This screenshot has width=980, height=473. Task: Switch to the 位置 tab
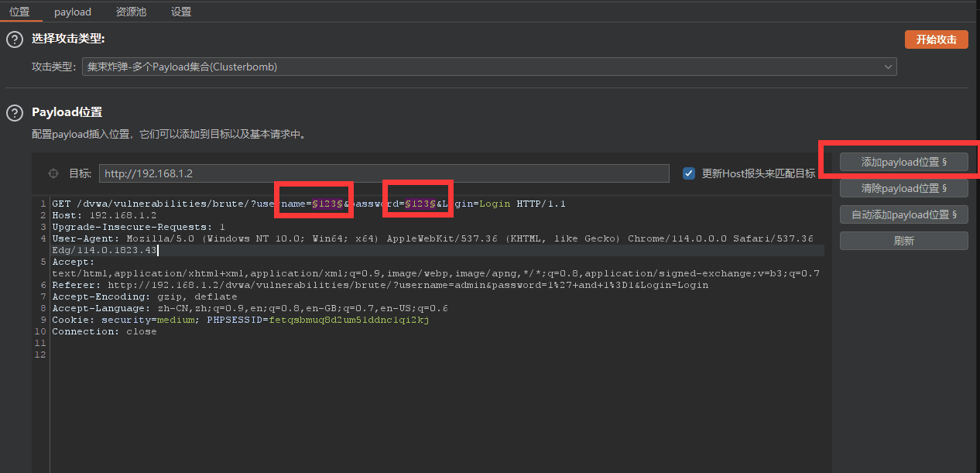[19, 12]
